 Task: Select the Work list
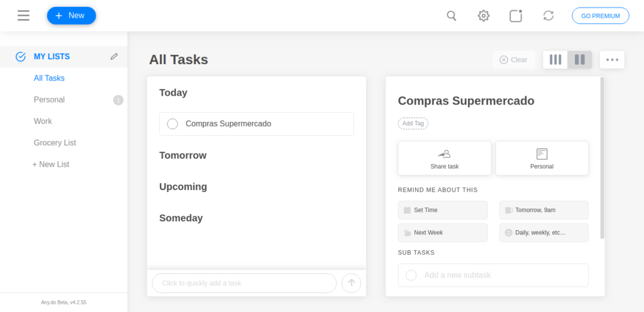(x=43, y=121)
